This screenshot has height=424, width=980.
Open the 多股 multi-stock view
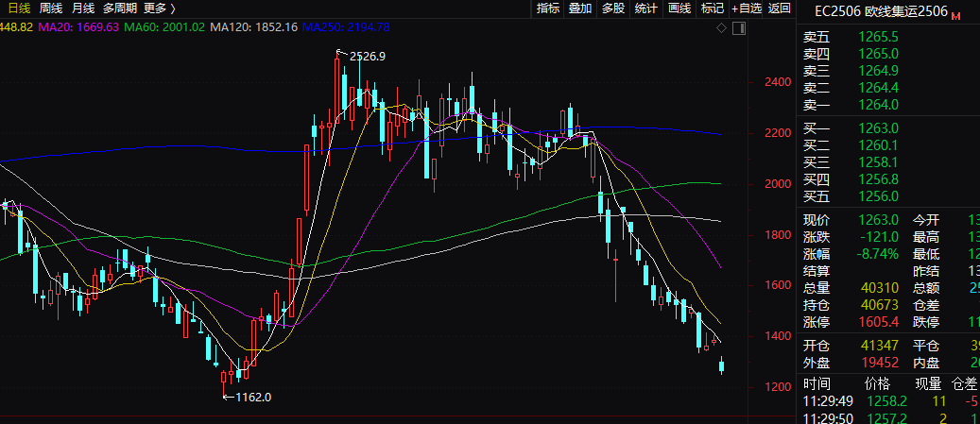click(613, 8)
